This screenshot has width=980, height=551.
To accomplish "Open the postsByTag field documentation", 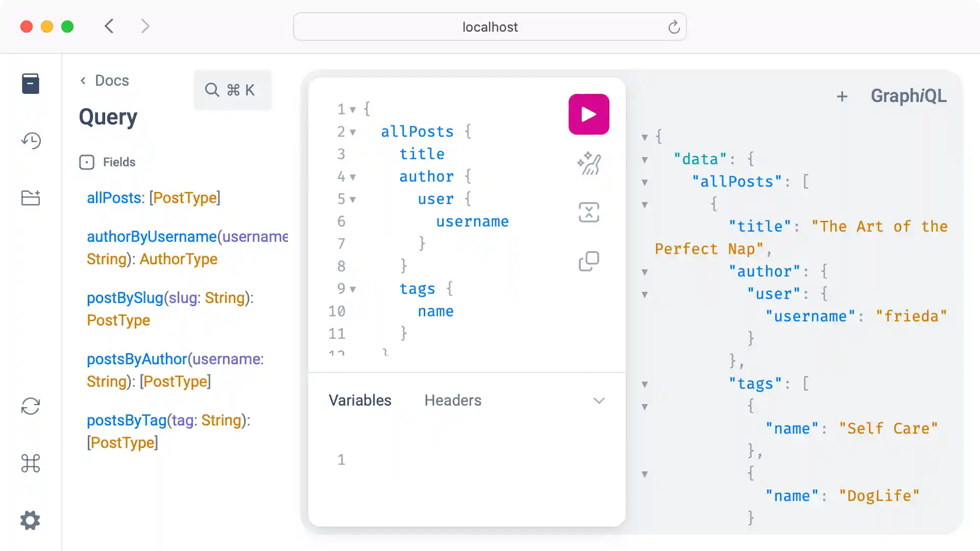I will (126, 420).
